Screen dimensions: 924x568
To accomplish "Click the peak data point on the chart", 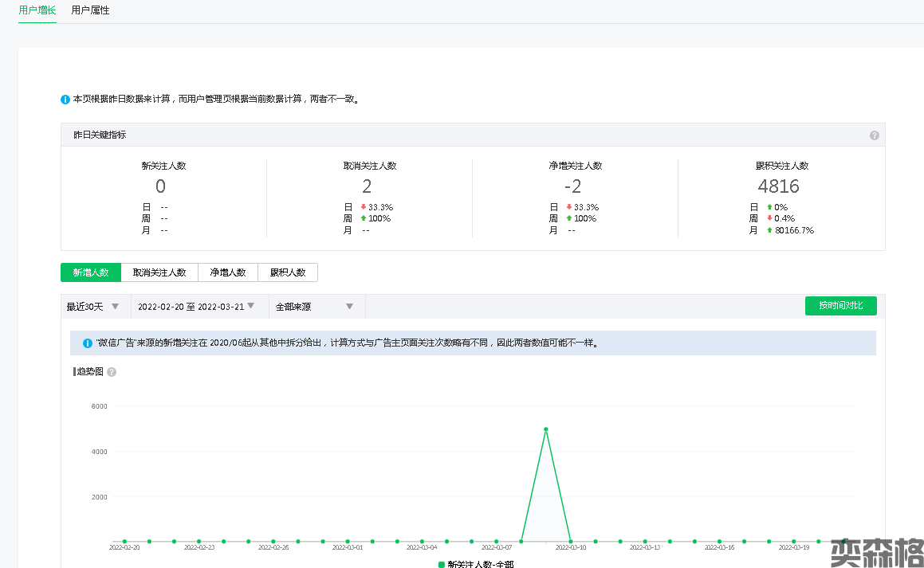I will click(x=546, y=429).
